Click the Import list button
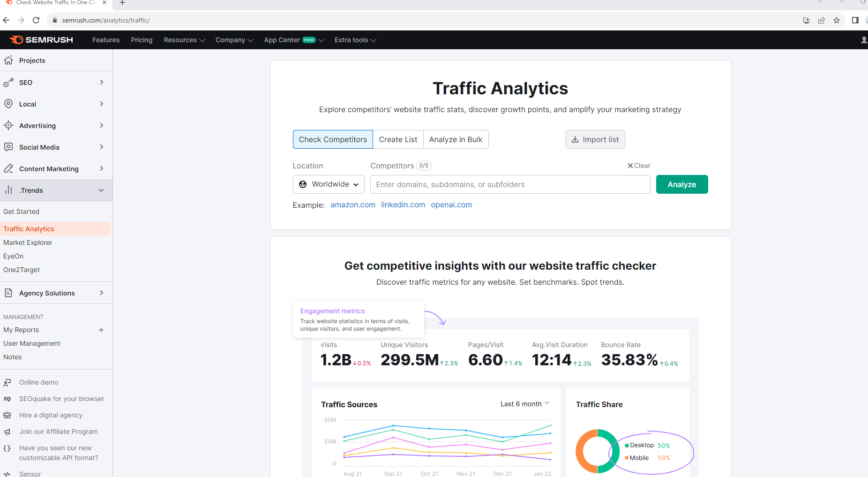Viewport: 868px width, 477px height. (x=595, y=139)
